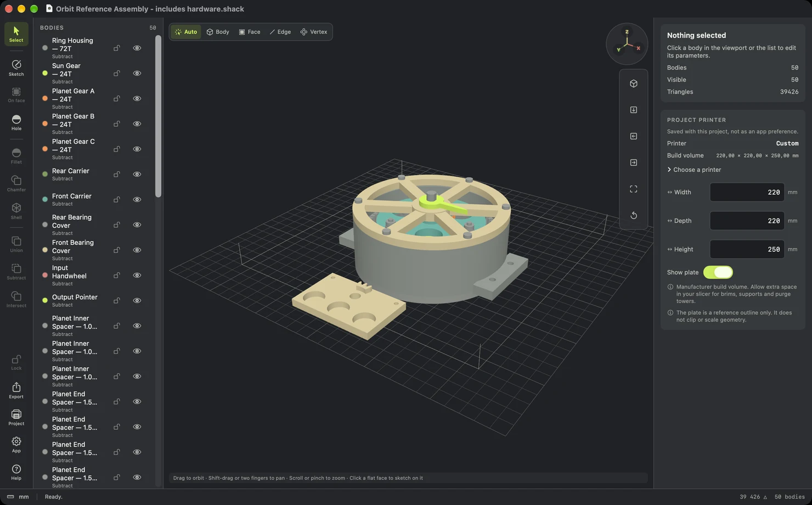Toggle Input Handwheel visibility

(137, 276)
